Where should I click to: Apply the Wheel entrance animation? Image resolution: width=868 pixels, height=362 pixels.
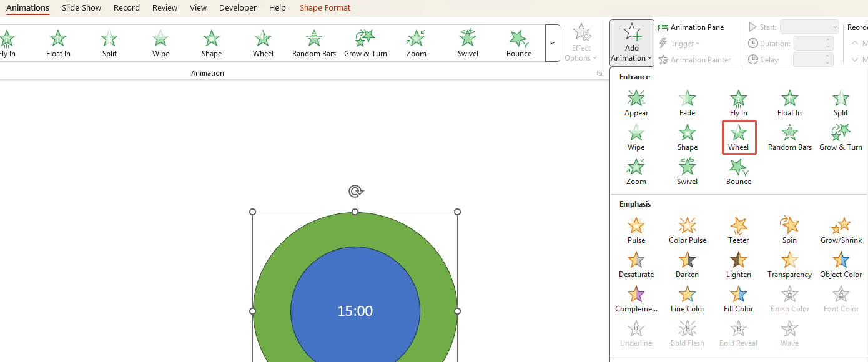click(x=738, y=137)
